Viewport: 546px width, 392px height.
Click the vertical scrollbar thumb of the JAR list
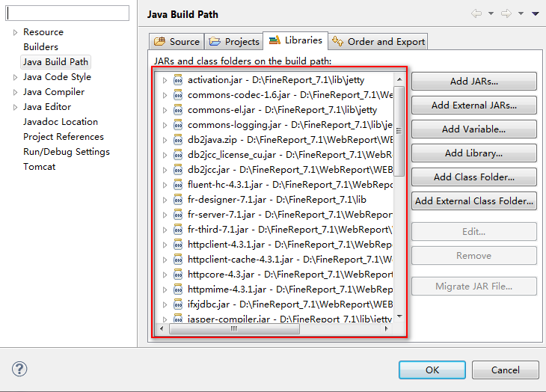pyautogui.click(x=399, y=131)
